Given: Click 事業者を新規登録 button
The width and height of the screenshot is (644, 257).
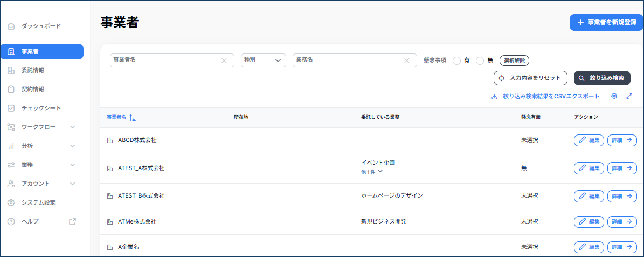Looking at the screenshot, I should pyautogui.click(x=607, y=23).
